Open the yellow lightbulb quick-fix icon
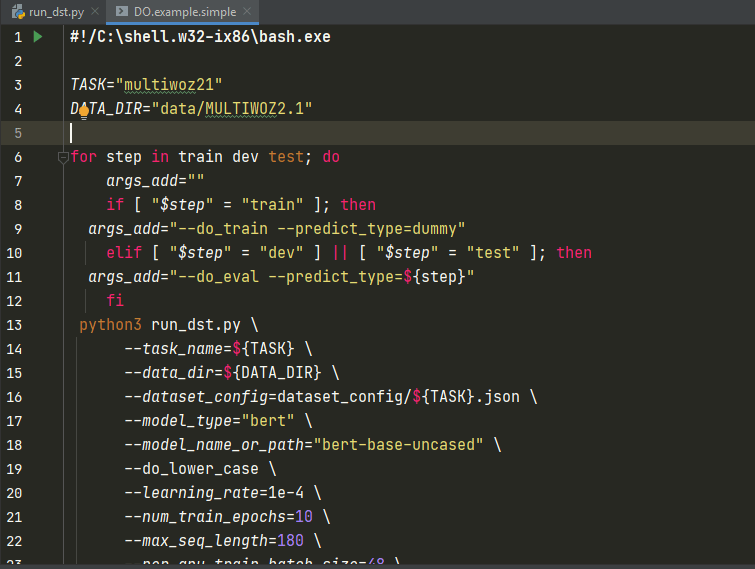This screenshot has height=569, width=755. [84, 113]
